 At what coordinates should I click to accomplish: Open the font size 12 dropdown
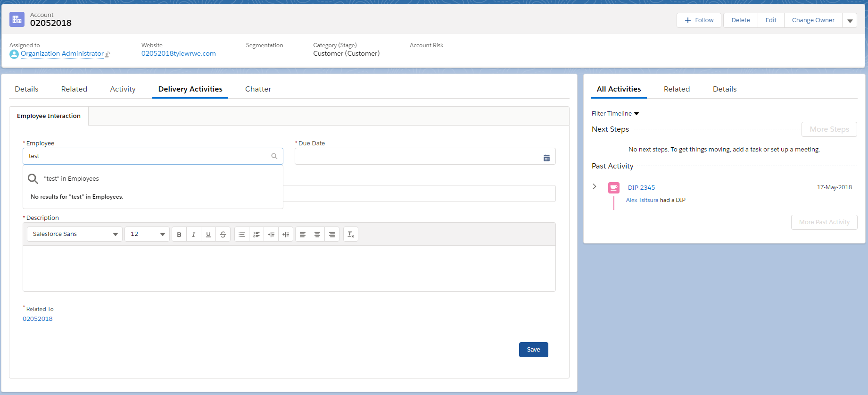[147, 234]
